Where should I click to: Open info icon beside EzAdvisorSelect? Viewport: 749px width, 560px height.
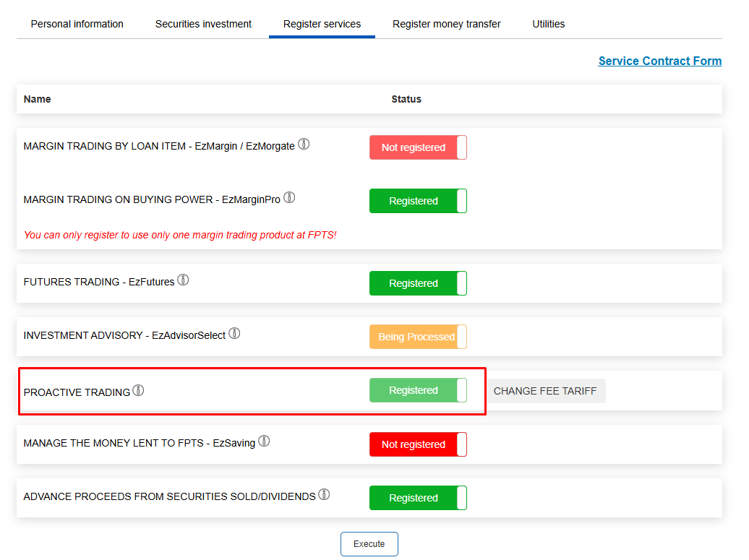pyautogui.click(x=234, y=333)
